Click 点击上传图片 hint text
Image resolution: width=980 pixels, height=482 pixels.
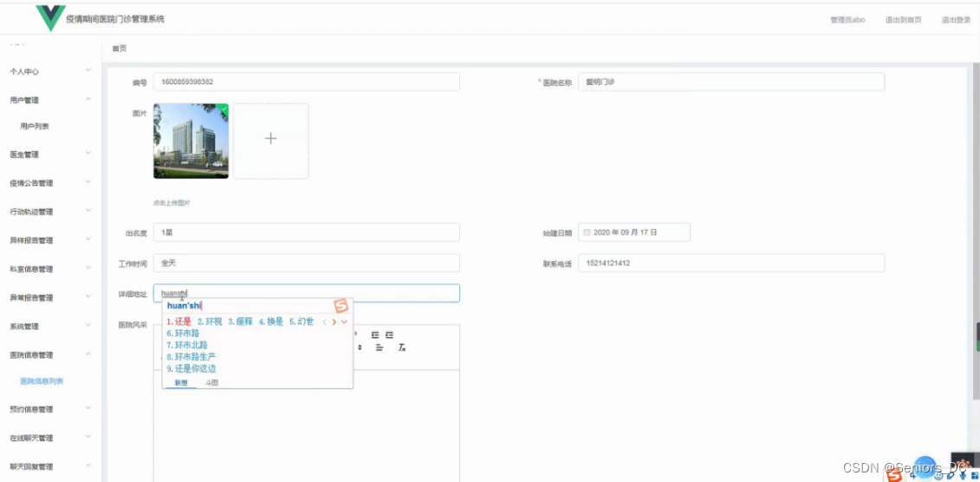point(172,203)
